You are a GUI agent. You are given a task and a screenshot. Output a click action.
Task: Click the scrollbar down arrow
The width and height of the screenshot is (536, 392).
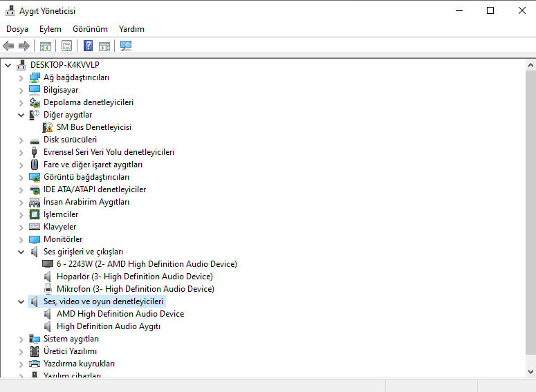[x=530, y=372]
